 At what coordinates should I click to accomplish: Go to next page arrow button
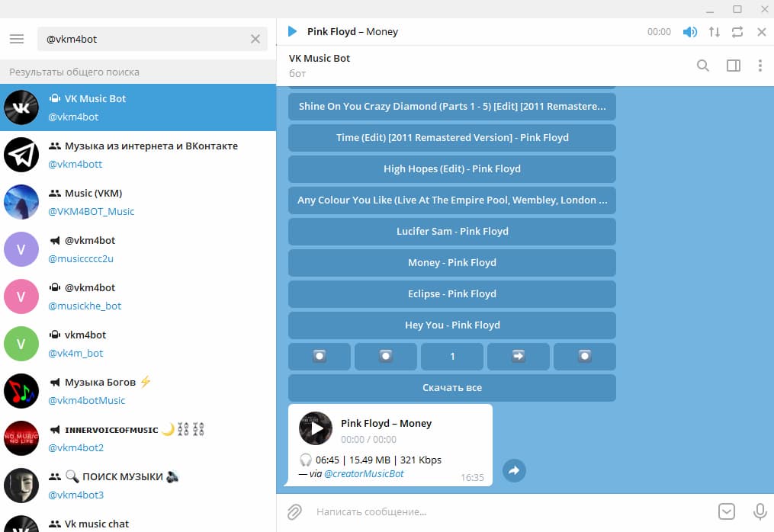pos(519,356)
